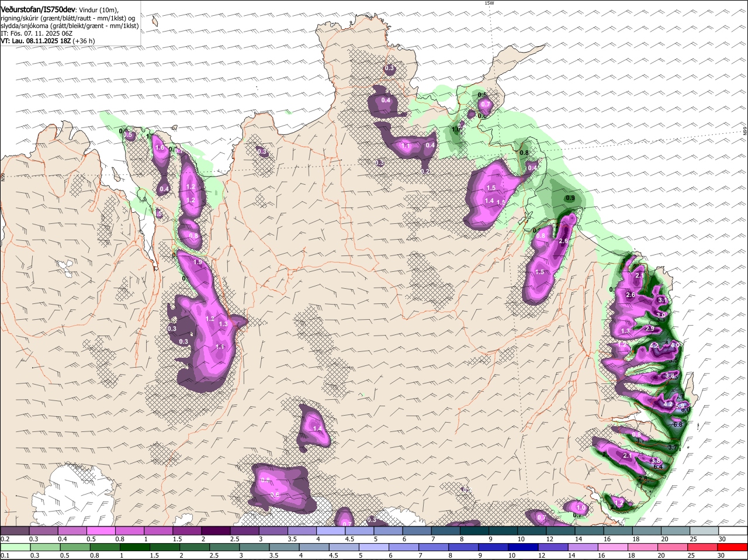Viewport: 748px width, 560px height.
Task: Click the '3.0' value on the east coast
Action: click(661, 314)
